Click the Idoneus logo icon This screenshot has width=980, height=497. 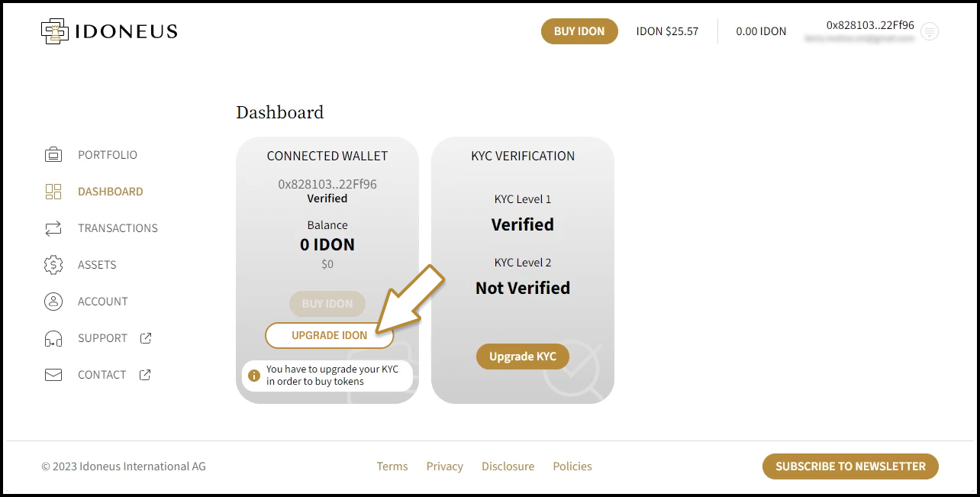point(54,31)
